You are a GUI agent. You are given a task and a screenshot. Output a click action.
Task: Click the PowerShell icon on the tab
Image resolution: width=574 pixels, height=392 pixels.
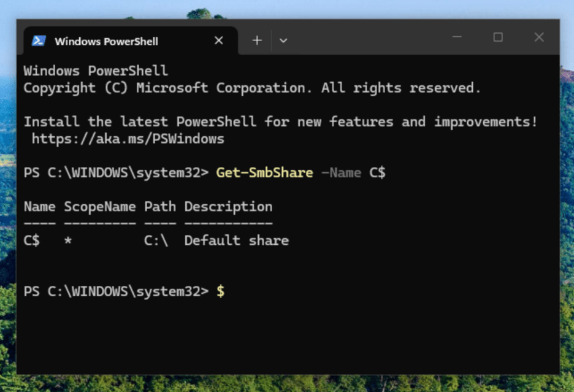pyautogui.click(x=37, y=40)
